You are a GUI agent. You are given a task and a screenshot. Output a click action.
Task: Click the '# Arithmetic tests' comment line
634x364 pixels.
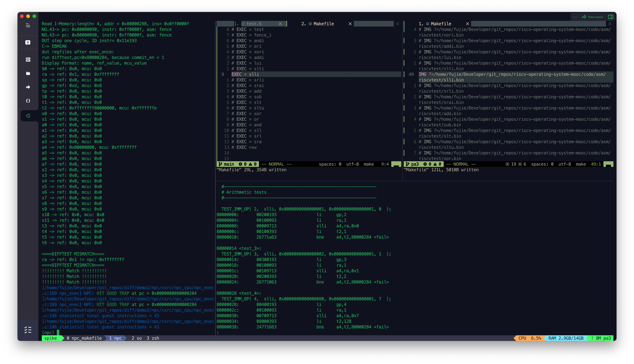tap(244, 192)
